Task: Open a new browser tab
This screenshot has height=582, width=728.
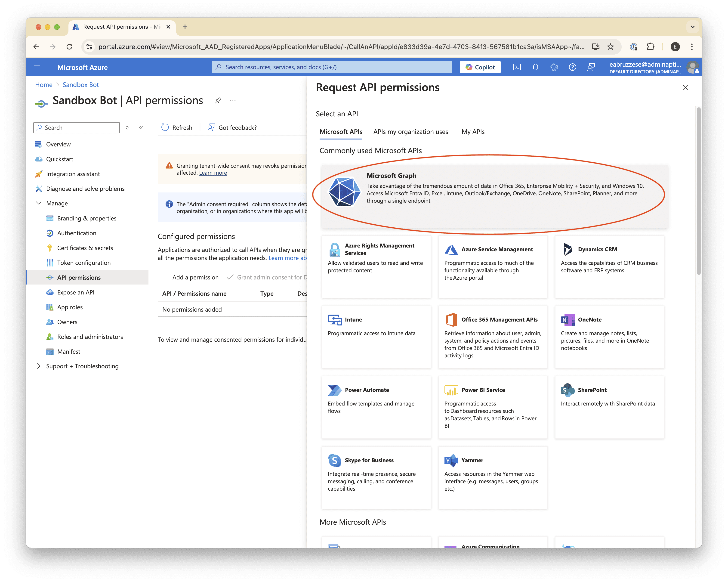Action: [x=185, y=27]
